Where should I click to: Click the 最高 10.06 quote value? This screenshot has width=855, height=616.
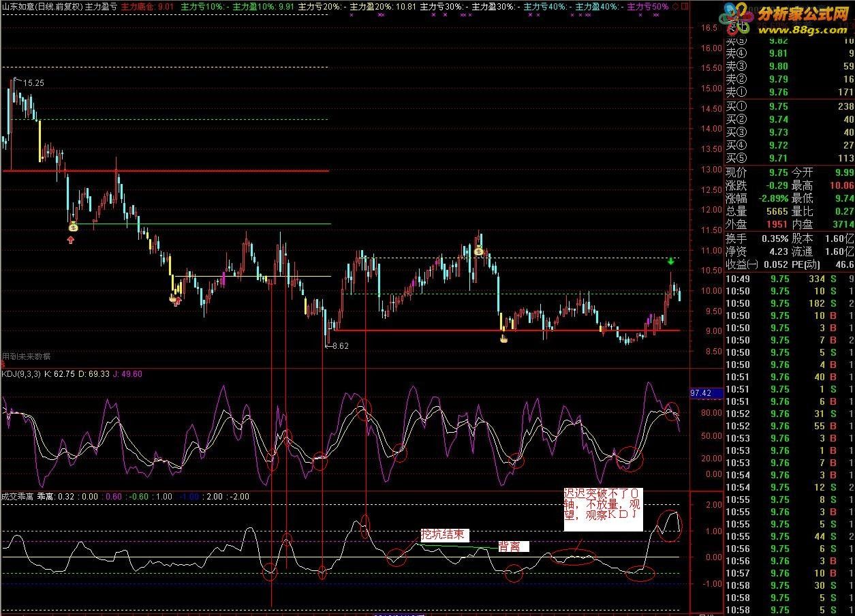pos(841,185)
